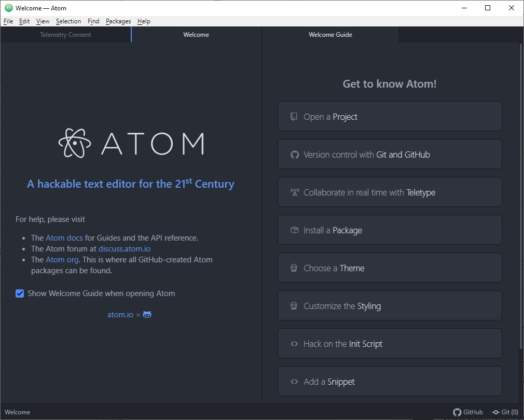Click the book icon in Open a Project panel
524x420 pixels.
pyautogui.click(x=294, y=116)
